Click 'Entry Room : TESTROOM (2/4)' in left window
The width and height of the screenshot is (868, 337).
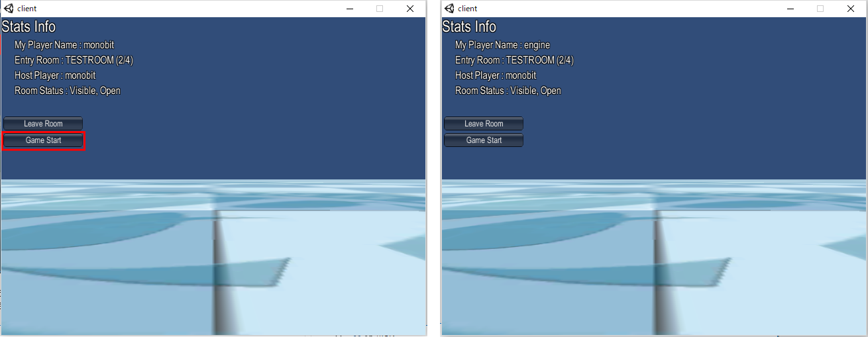pos(74,60)
